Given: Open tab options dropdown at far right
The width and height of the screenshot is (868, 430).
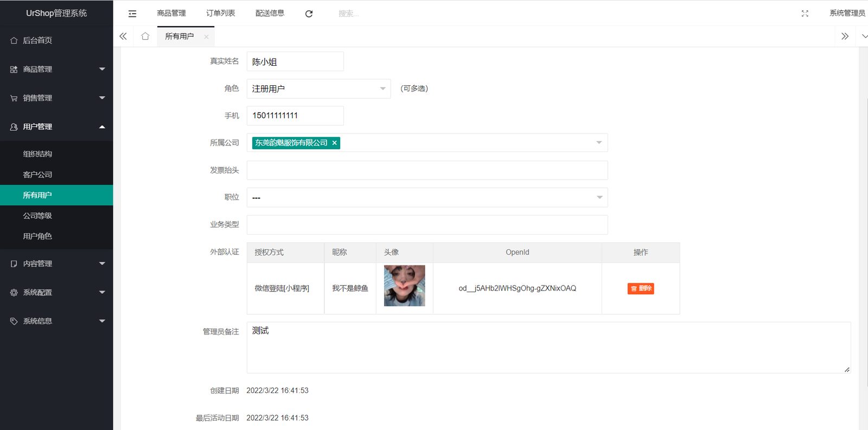Looking at the screenshot, I should pyautogui.click(x=864, y=36).
